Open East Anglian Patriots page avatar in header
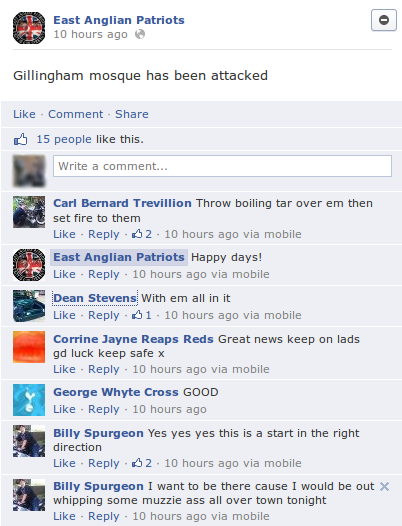 (29, 28)
